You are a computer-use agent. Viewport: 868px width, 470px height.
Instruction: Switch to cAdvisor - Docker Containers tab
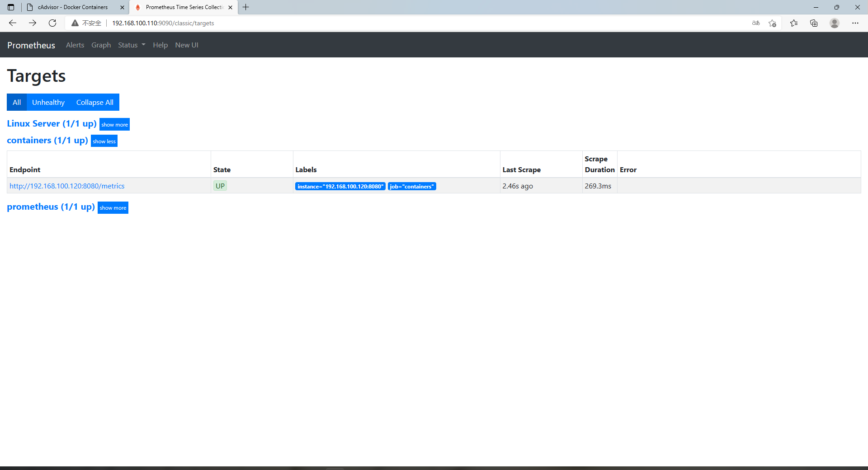(x=75, y=7)
